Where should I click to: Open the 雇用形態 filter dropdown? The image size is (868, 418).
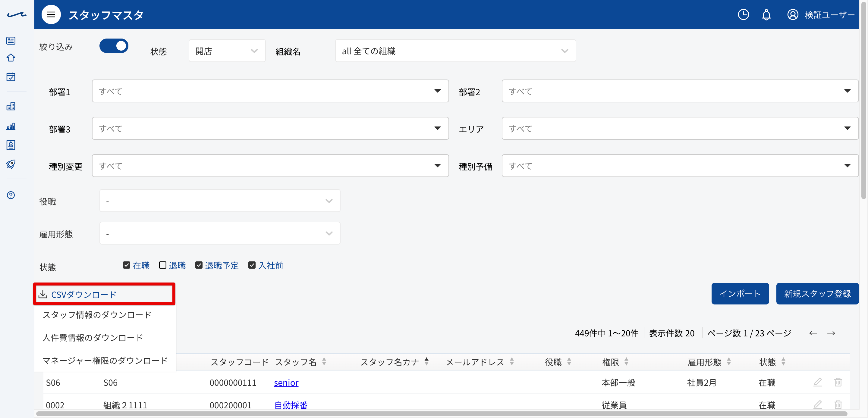point(220,233)
